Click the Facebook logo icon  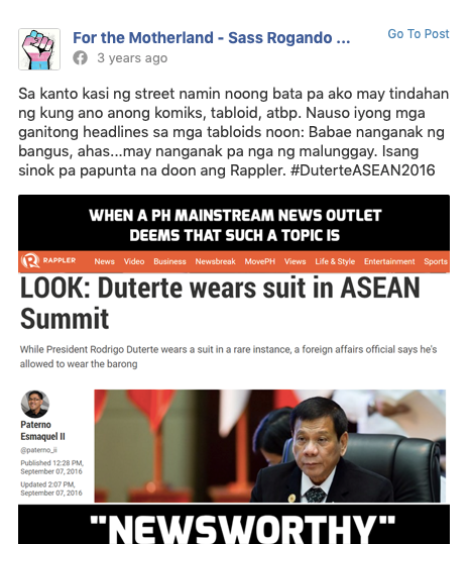(x=80, y=58)
